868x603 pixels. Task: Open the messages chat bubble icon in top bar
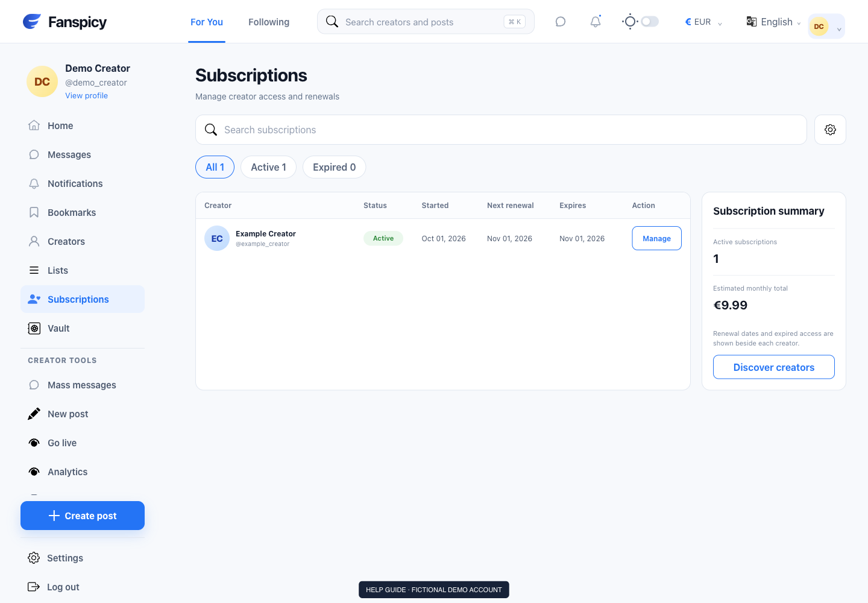pyautogui.click(x=561, y=22)
